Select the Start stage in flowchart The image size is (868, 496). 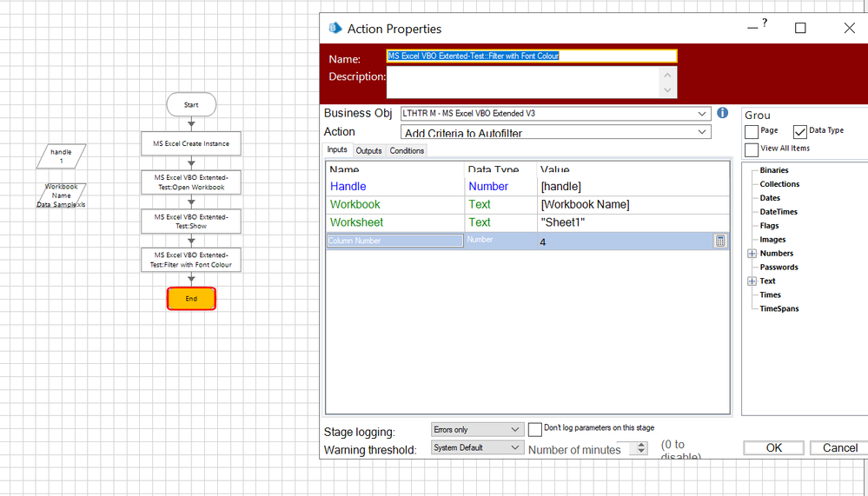coord(191,105)
